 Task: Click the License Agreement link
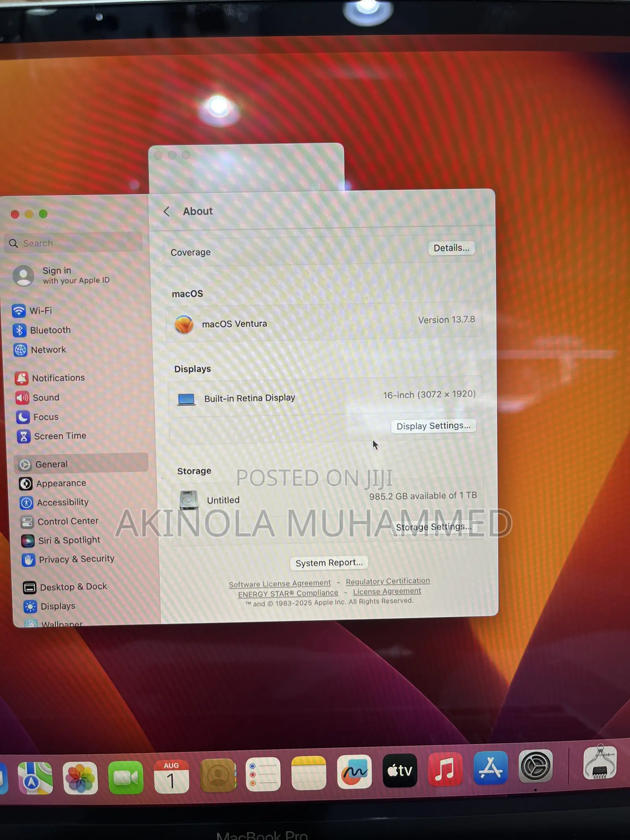(x=387, y=591)
